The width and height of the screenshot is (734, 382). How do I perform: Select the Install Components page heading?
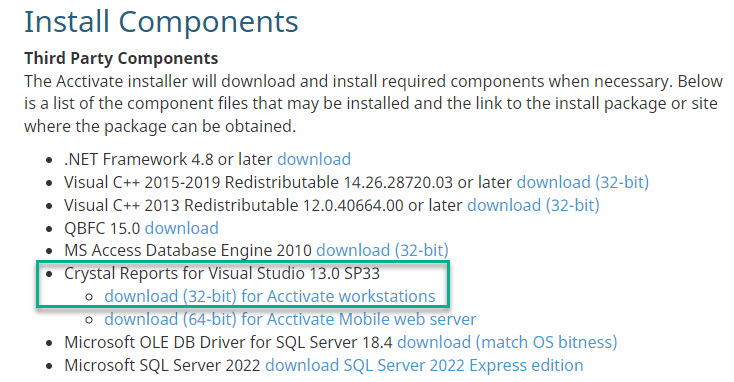coord(161,22)
